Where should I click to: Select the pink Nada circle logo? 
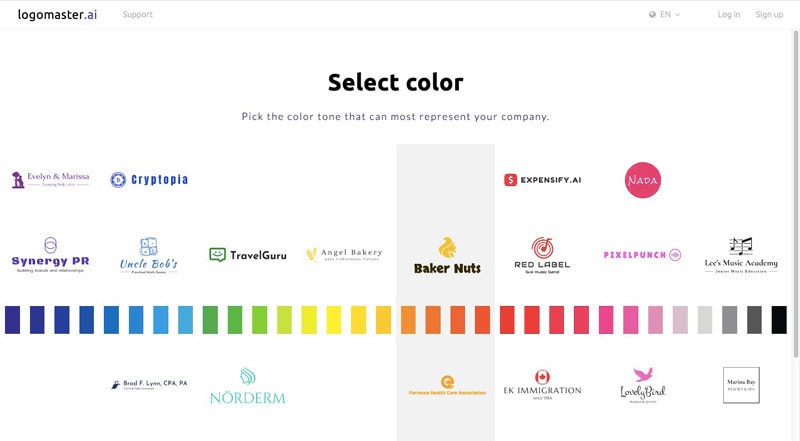tap(643, 180)
